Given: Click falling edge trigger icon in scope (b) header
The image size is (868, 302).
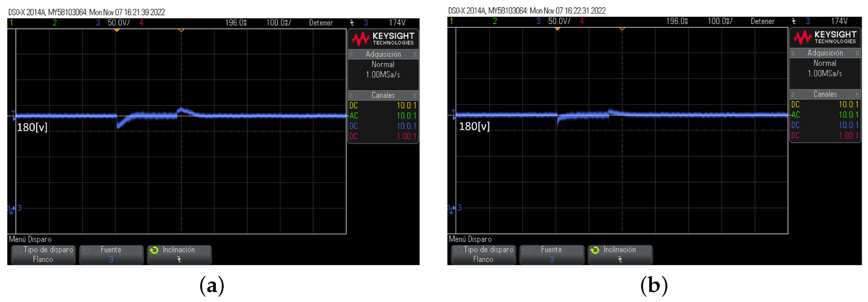Looking at the screenshot, I should point(794,22).
